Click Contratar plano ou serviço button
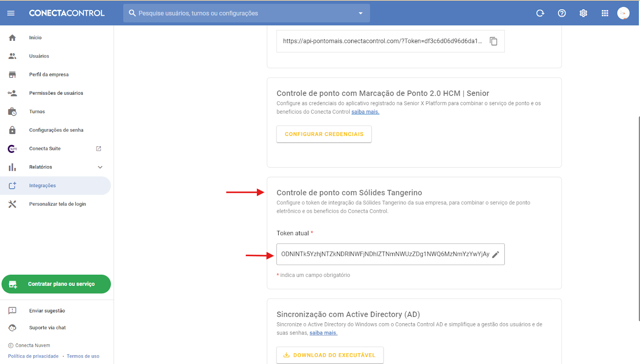This screenshot has height=364, width=640. (56, 284)
